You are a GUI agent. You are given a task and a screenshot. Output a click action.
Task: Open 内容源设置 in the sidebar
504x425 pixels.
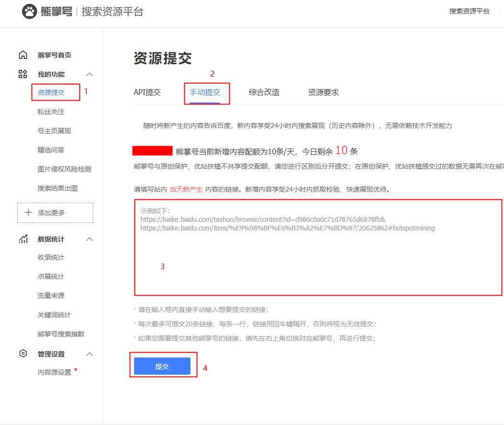[54, 372]
